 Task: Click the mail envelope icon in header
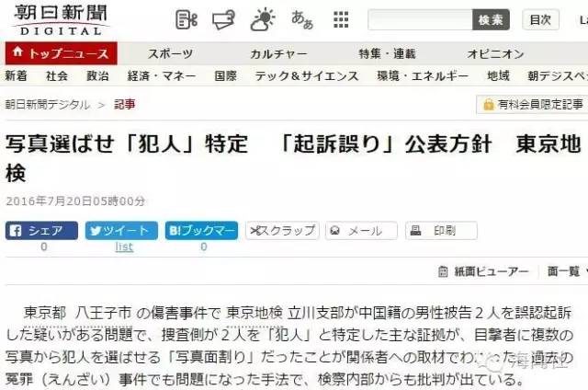223,20
